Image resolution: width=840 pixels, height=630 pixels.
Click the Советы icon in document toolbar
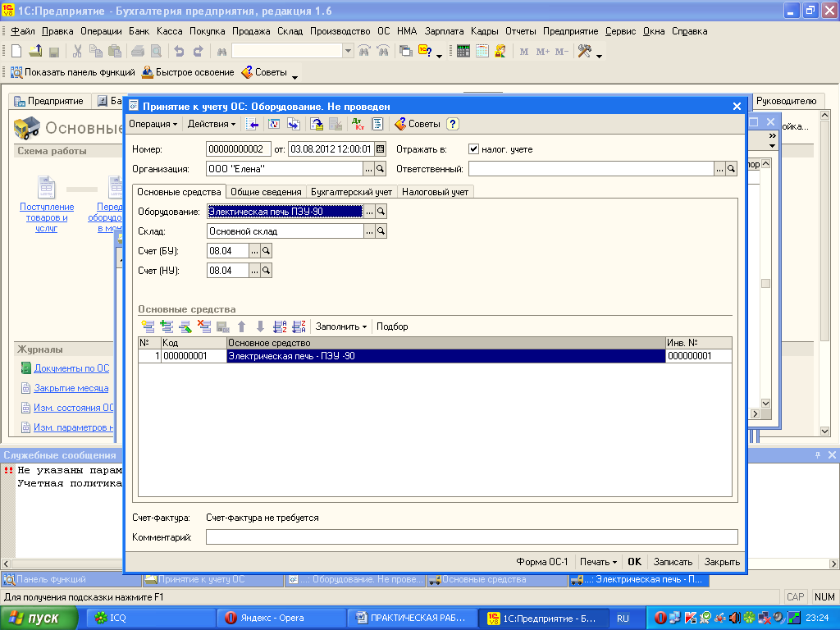click(x=418, y=124)
